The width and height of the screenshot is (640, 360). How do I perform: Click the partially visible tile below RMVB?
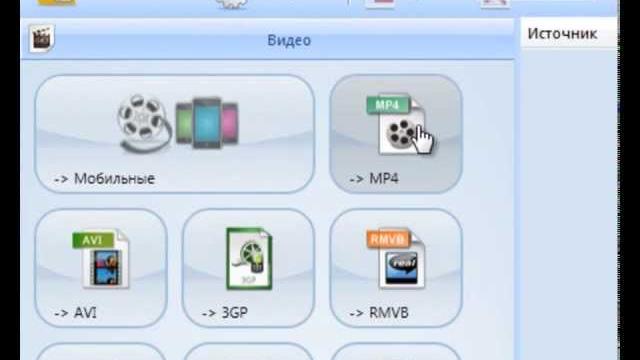point(396,352)
